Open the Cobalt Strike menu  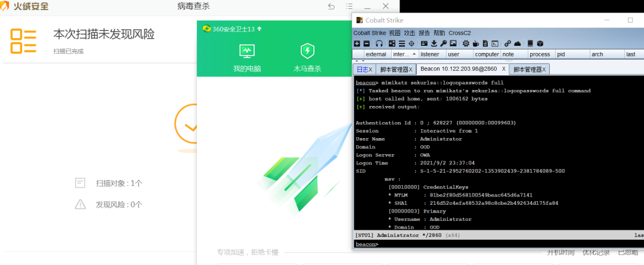(370, 33)
